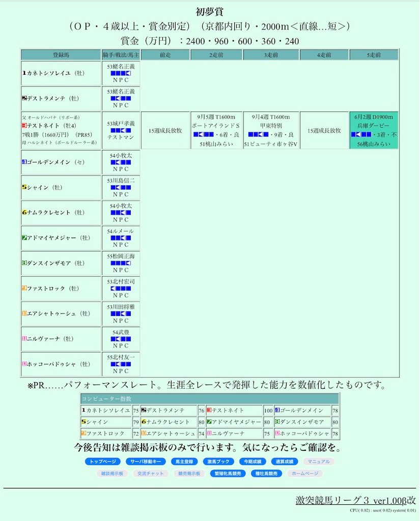Click pink gate 11 icon beside ニルヴァーナ (牡)
The width and height of the screenshot is (420, 521).
(x=24, y=338)
